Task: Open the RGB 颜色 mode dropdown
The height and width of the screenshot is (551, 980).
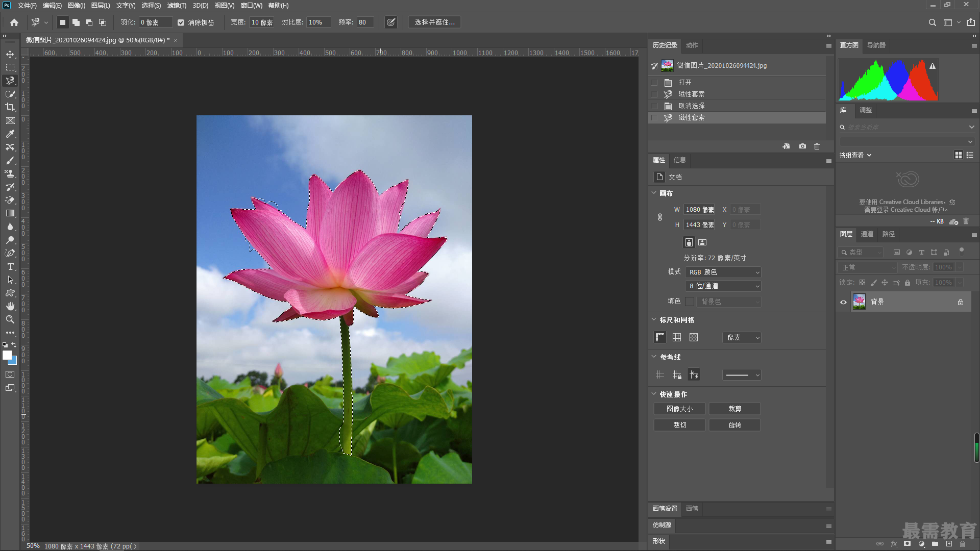Action: pos(723,272)
